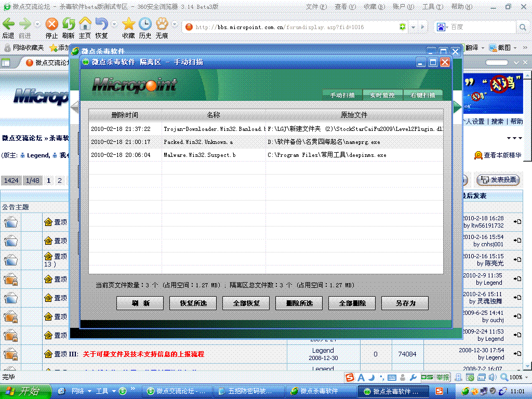
Task: Click the red Stop loading icon
Action: pyautogui.click(x=51, y=24)
